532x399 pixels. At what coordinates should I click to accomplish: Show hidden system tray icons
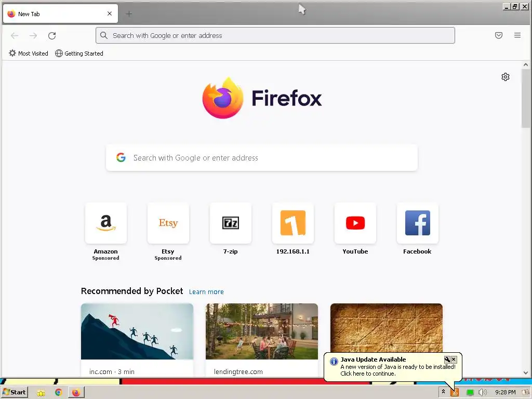pyautogui.click(x=443, y=392)
